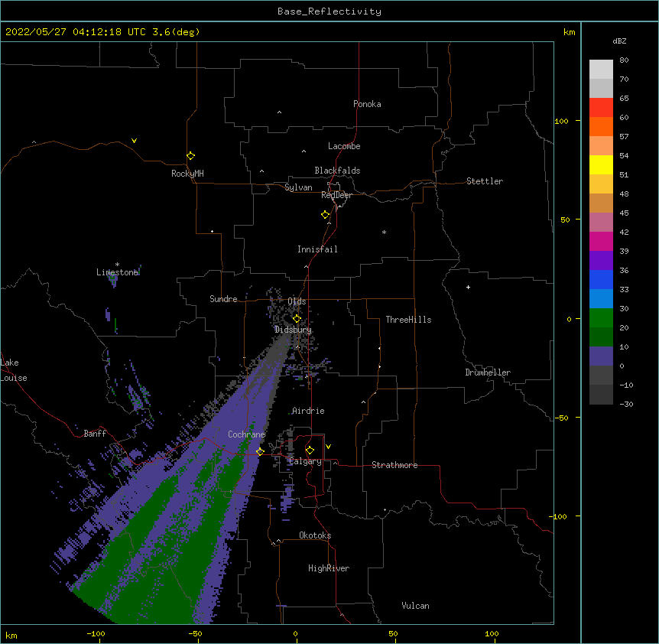
Task: Click the magenta 42 dBZ color swatch
Action: (601, 241)
